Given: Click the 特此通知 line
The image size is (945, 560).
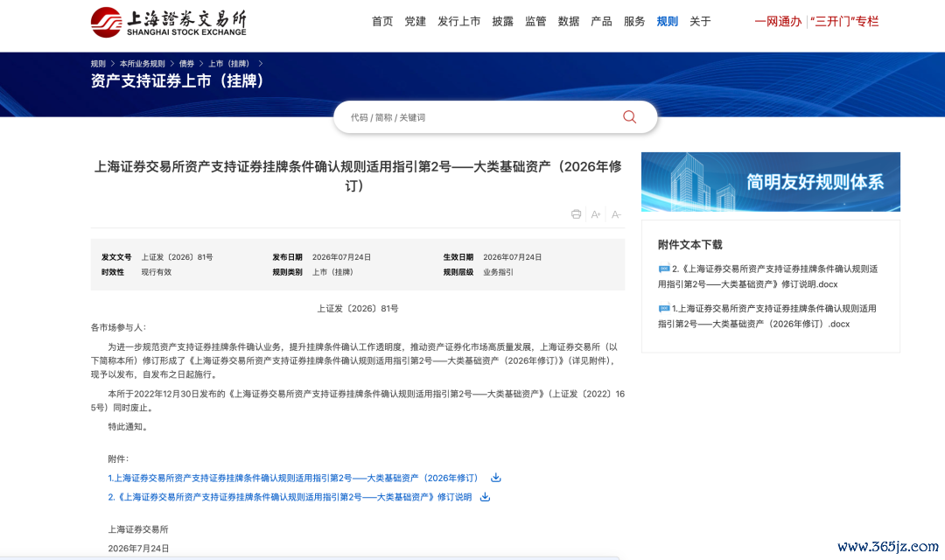Looking at the screenshot, I should 128,426.
